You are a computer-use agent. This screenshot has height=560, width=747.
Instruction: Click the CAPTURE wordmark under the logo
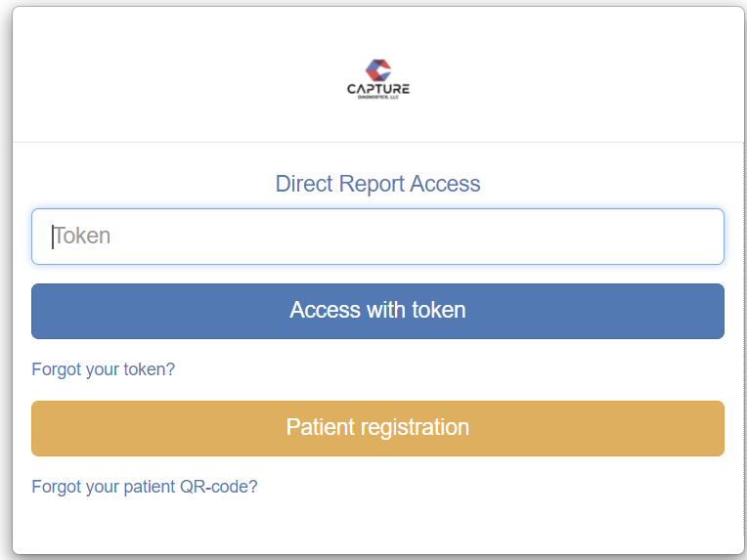pyautogui.click(x=378, y=89)
